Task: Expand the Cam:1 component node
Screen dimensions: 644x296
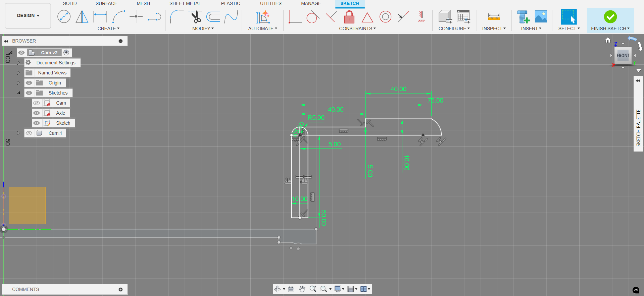Action: (18, 133)
